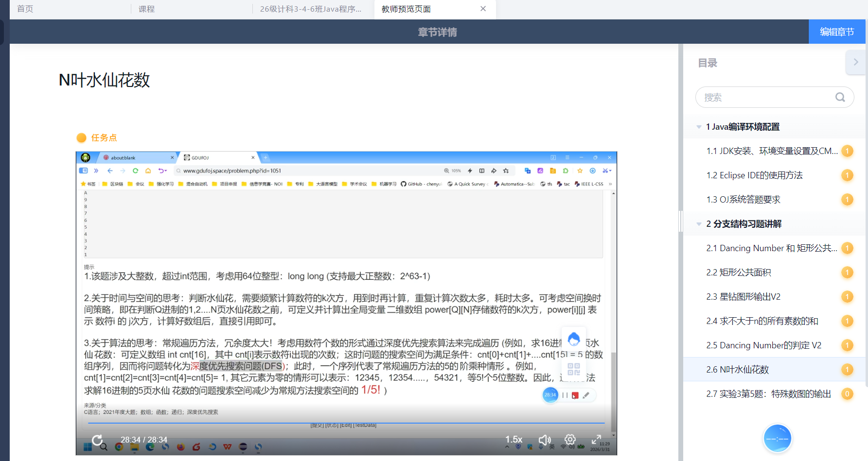Click the floating blue round button
Screen dimensions: 868x461
(777, 438)
